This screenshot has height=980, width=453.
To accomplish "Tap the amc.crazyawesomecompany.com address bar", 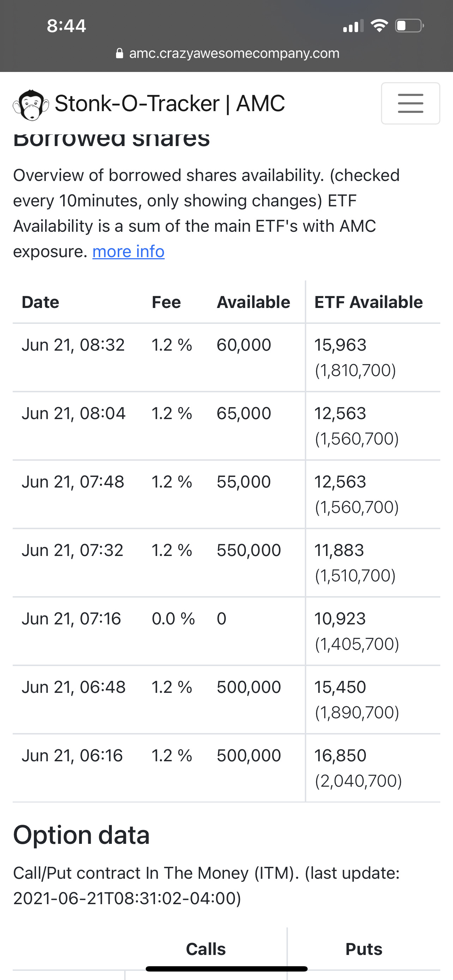I will point(234,53).
